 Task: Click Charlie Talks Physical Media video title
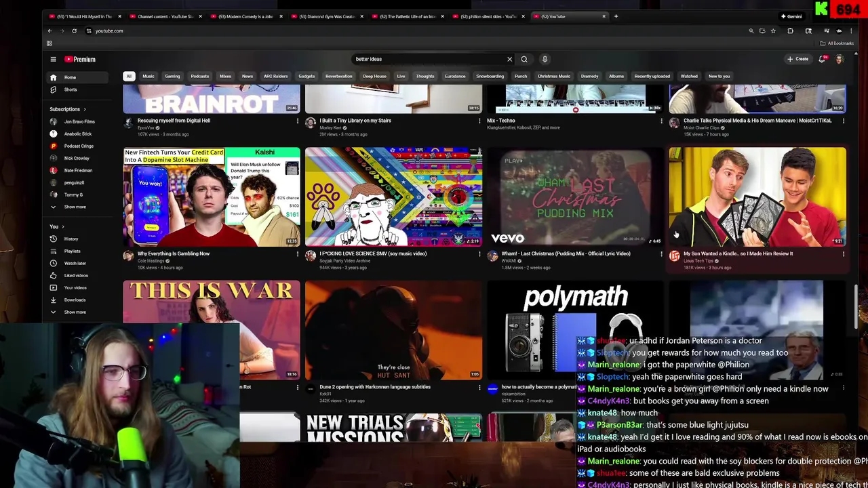[x=757, y=121]
